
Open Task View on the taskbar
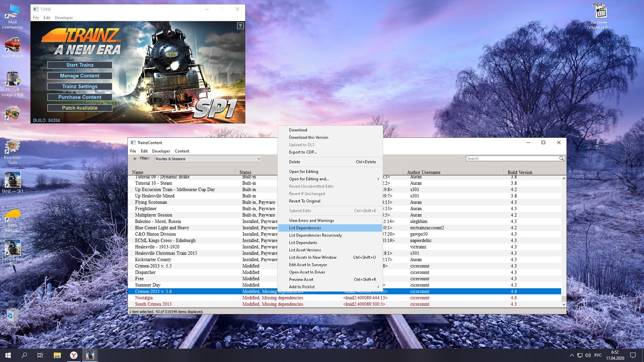coord(40,355)
